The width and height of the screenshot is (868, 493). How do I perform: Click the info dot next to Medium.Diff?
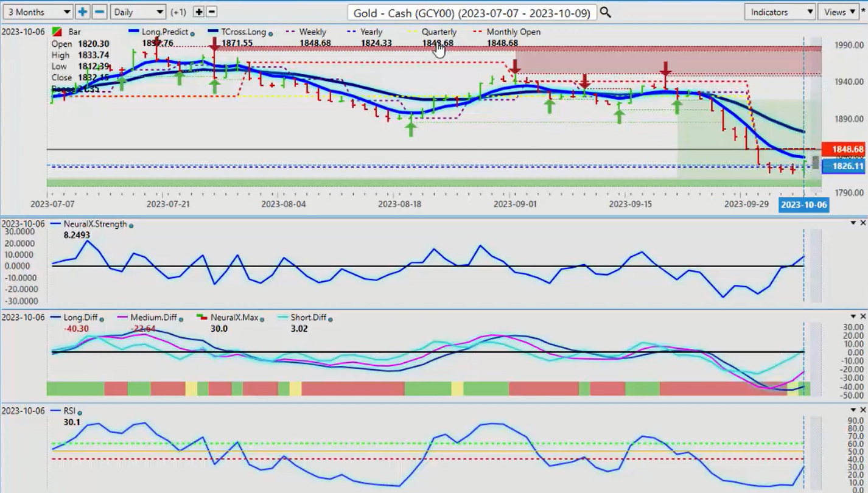coord(181,319)
